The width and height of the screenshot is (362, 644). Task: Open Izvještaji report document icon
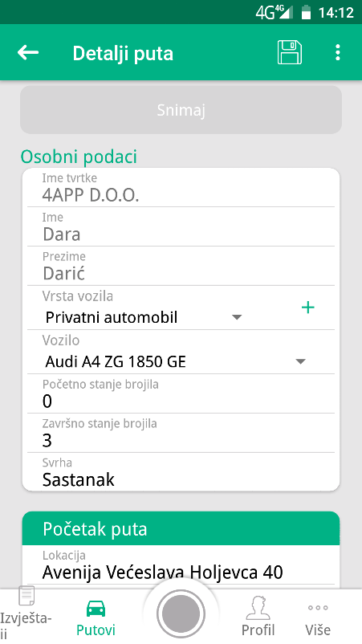[x=26, y=596]
